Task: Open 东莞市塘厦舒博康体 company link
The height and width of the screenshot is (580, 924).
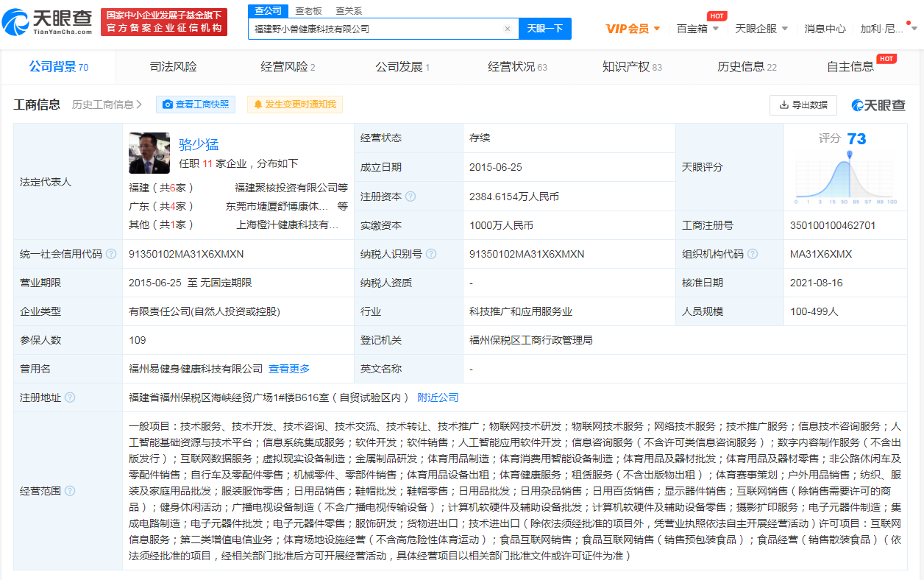Action: (277, 207)
